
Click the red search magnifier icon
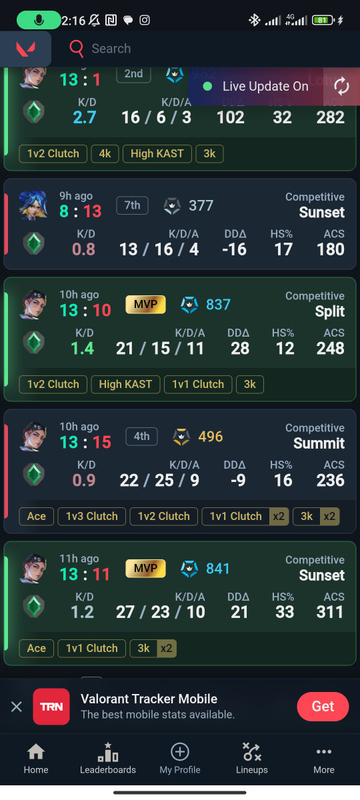tap(76, 49)
